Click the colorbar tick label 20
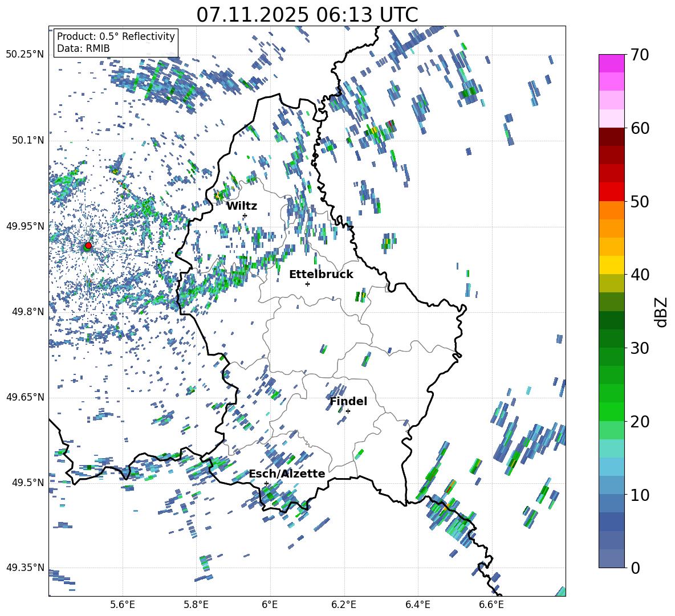The image size is (675, 616). [x=640, y=422]
